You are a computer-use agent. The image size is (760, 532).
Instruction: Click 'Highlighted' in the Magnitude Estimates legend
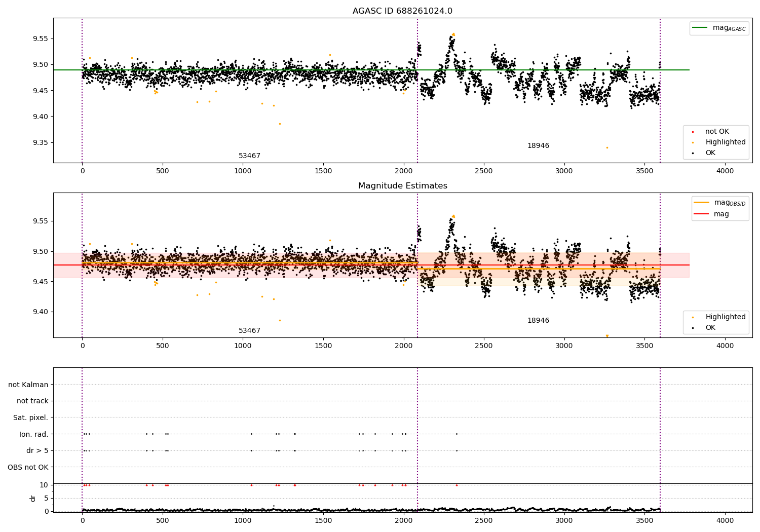click(x=726, y=317)
